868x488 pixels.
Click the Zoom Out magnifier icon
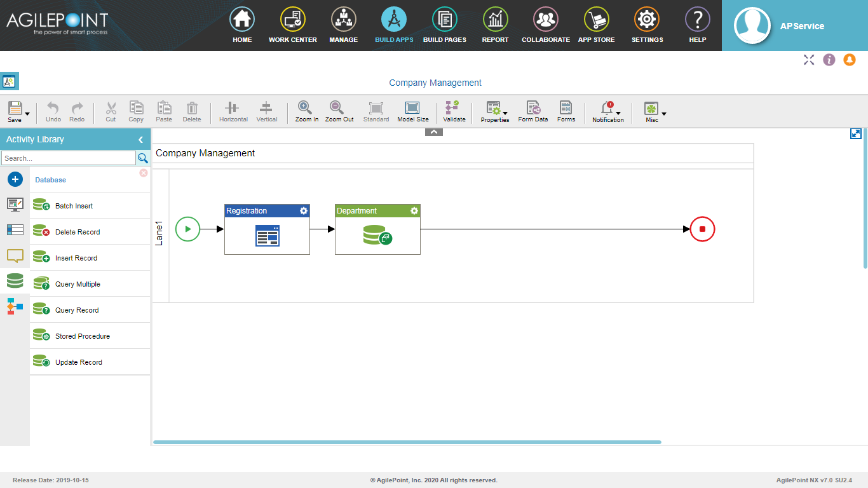338,108
